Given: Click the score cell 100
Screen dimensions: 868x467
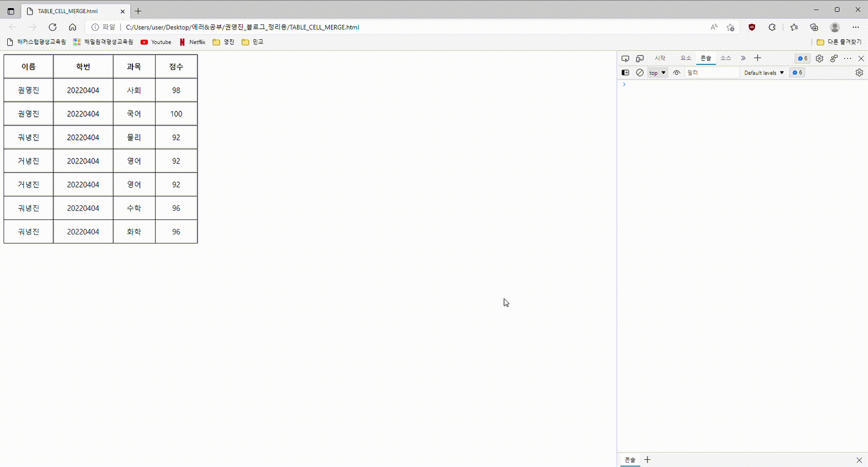Looking at the screenshot, I should click(176, 114).
